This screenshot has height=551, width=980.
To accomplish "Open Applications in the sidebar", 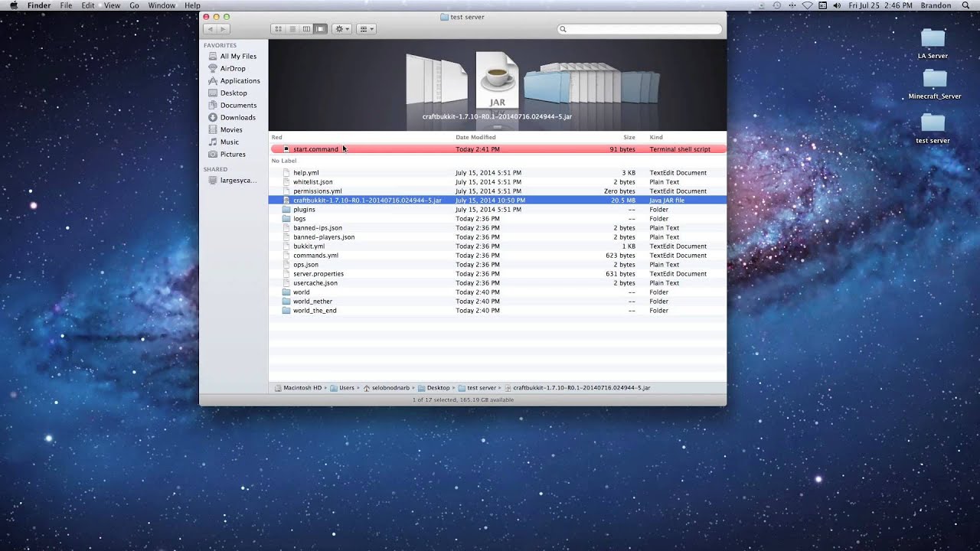I will click(x=240, y=80).
